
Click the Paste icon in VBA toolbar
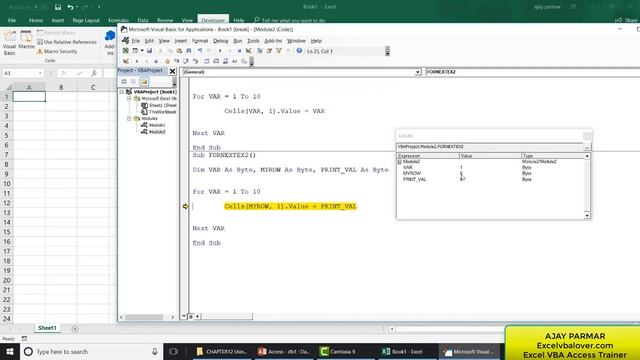tap(179, 51)
